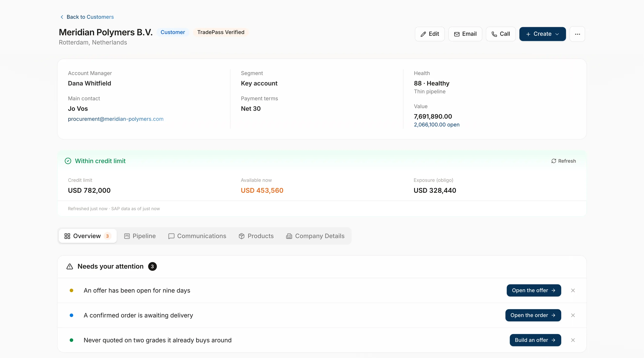This screenshot has height=358, width=644.
Task: Go back to Customers list
Action: click(87, 17)
